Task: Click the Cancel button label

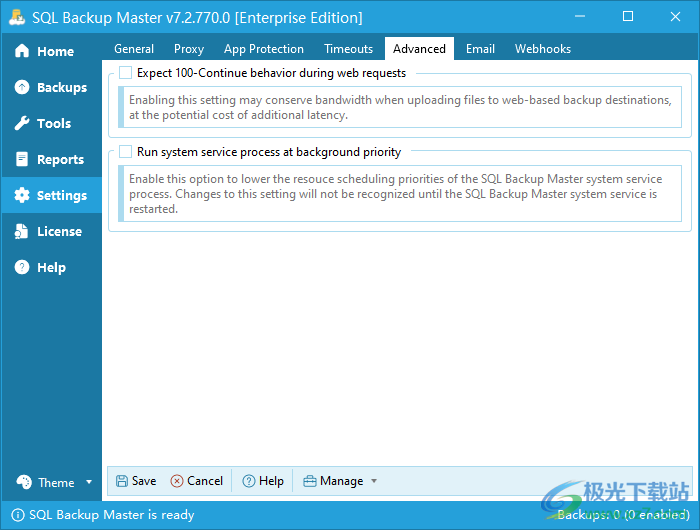Action: coord(205,481)
